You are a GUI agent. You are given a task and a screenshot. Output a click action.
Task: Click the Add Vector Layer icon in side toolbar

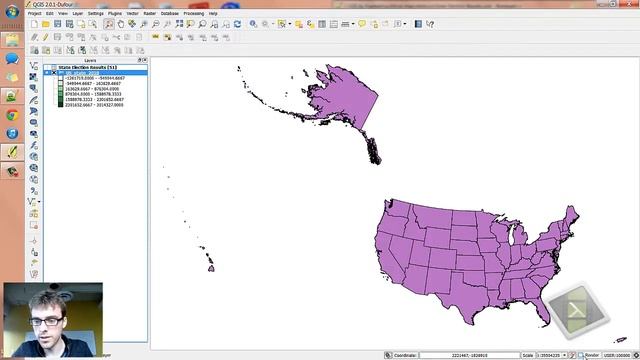click(x=34, y=65)
